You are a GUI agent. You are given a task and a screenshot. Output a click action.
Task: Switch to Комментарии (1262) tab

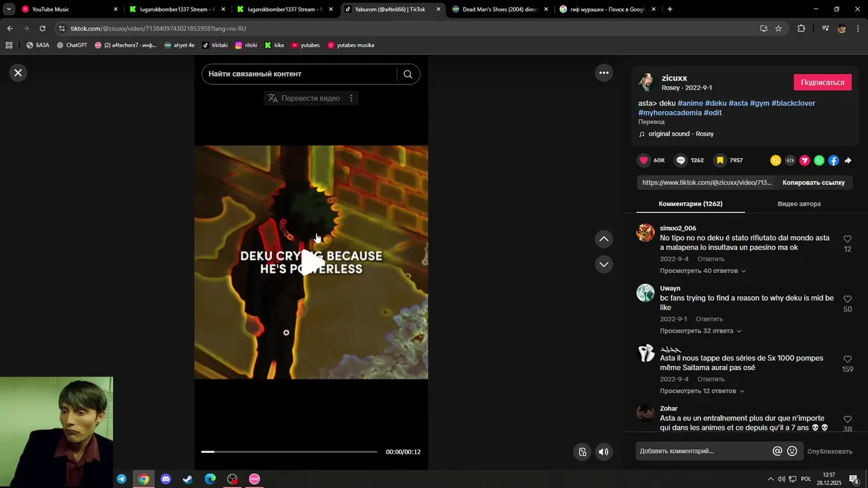point(690,203)
